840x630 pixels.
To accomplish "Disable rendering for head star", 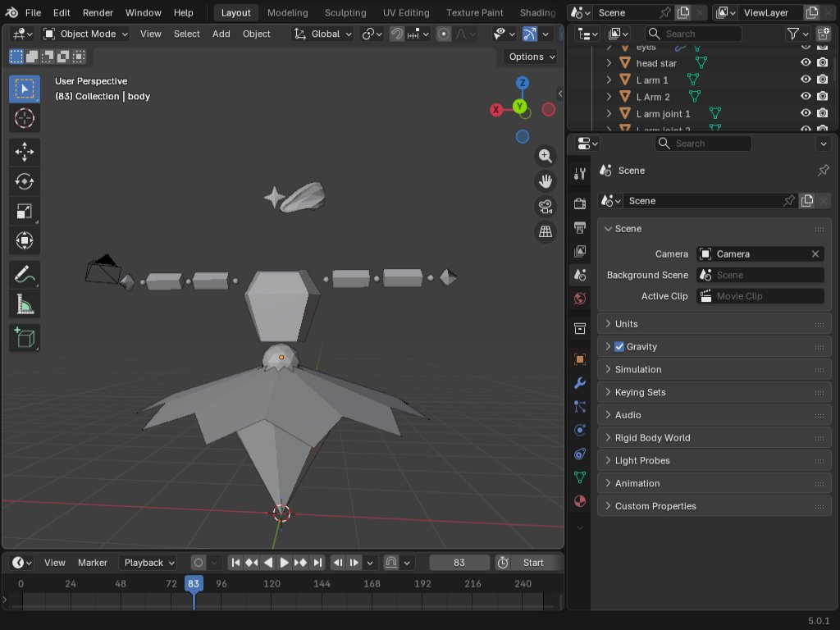I will (822, 62).
